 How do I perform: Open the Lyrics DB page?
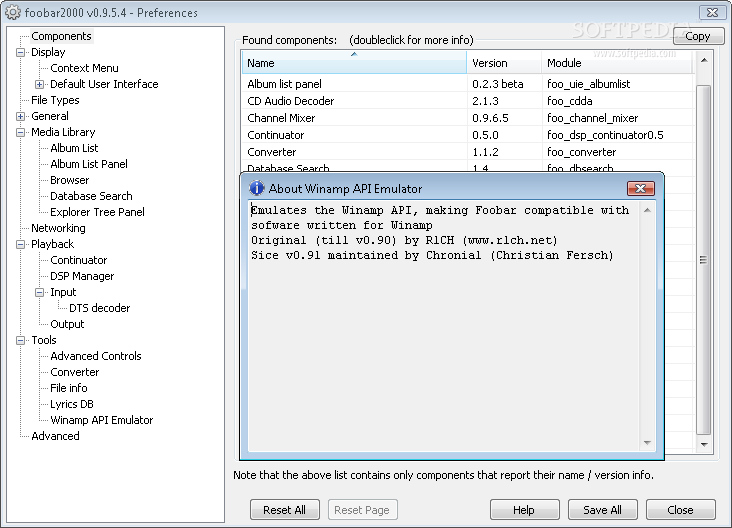click(x=72, y=404)
